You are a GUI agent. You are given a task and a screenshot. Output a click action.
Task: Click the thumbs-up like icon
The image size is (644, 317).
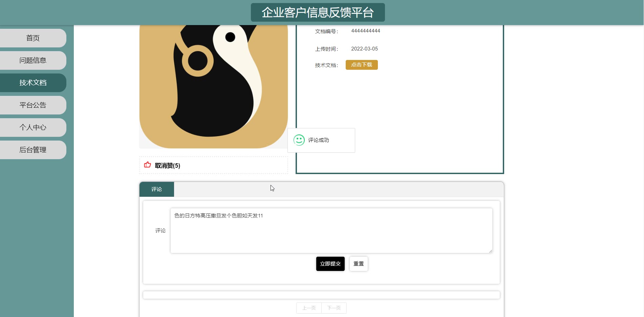(x=147, y=165)
